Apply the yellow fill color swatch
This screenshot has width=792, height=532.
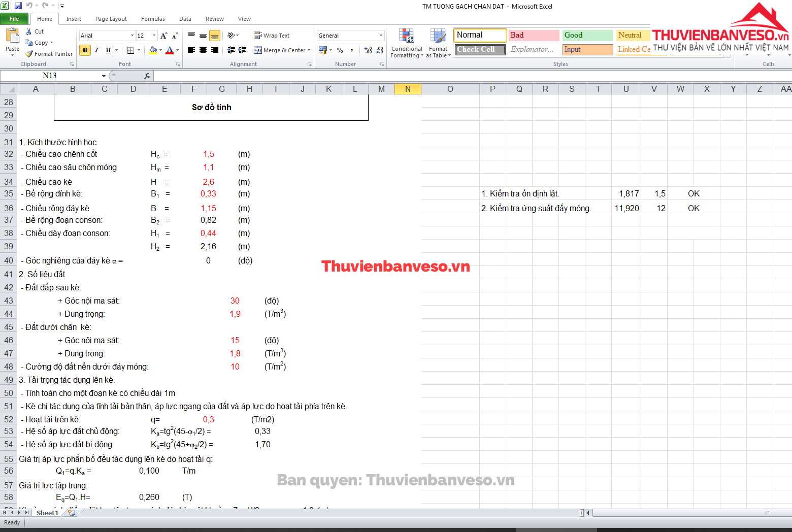(x=153, y=50)
